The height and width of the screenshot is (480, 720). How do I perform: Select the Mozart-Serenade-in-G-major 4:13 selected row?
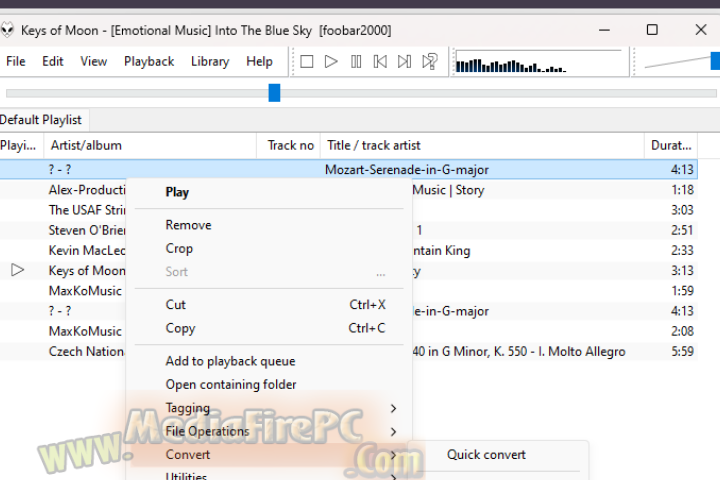tap(349, 169)
